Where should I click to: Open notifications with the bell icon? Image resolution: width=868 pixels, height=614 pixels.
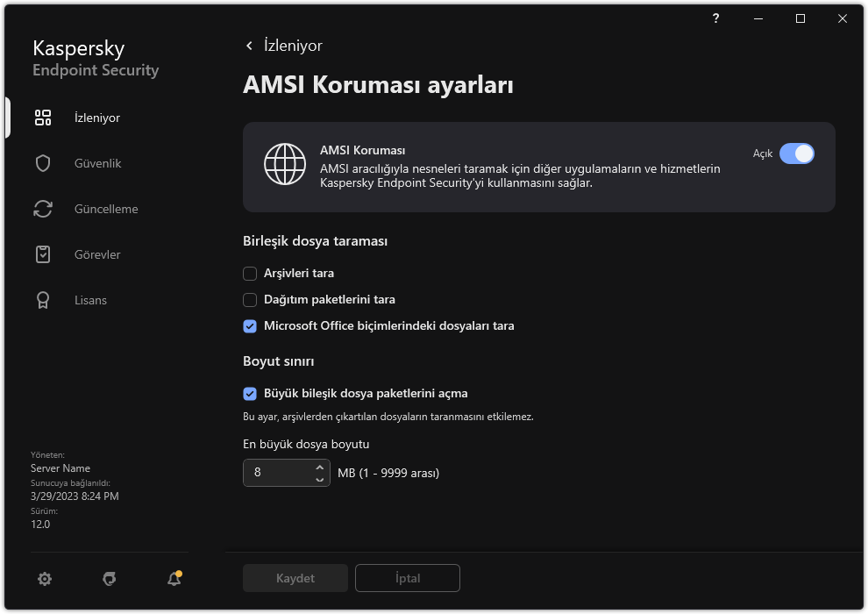click(x=174, y=578)
